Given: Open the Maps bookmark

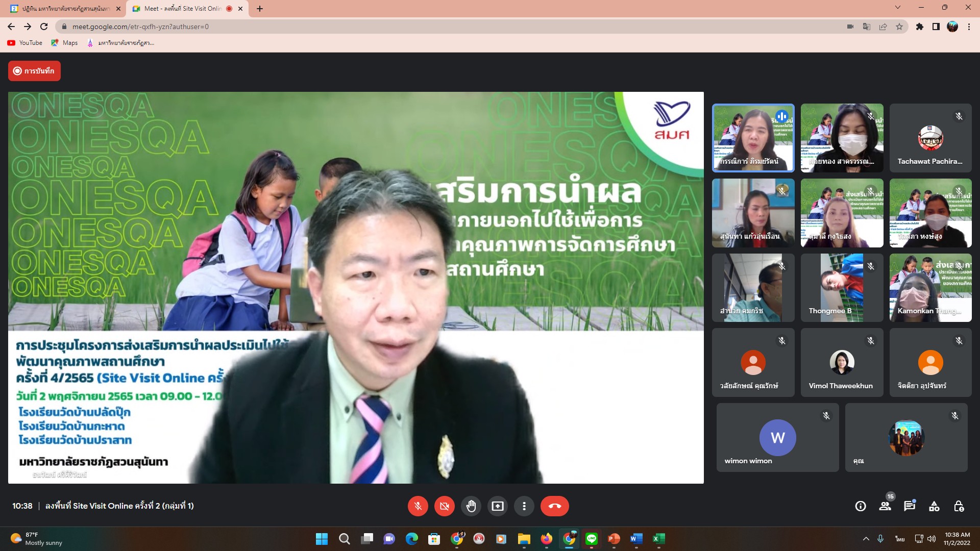Looking at the screenshot, I should (64, 43).
